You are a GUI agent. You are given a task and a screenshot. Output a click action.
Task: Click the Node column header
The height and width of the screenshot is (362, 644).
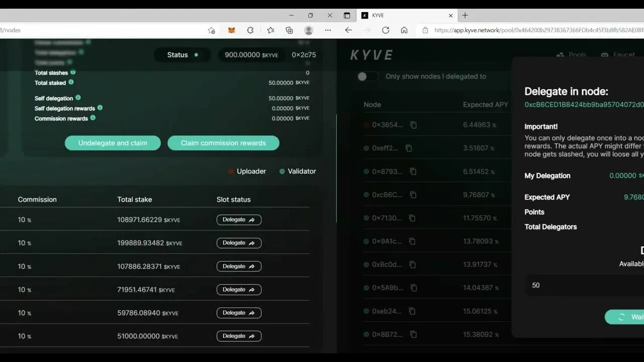[372, 105]
